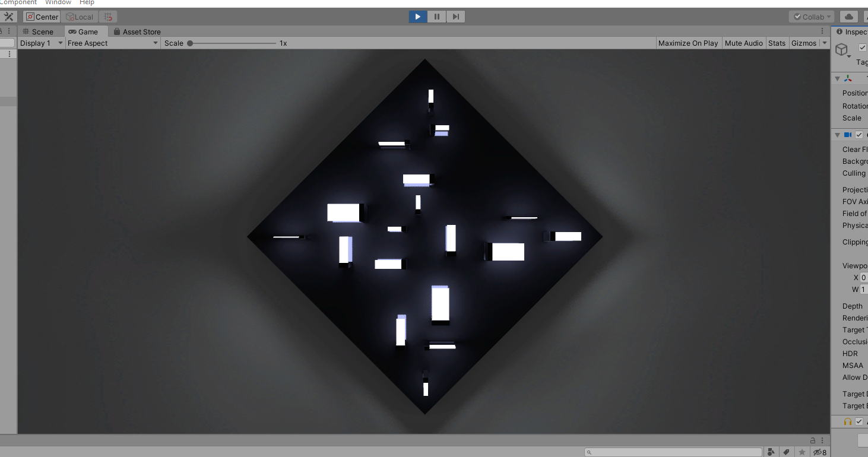
Task: Click the Scale label in Transform
Action: 852,118
